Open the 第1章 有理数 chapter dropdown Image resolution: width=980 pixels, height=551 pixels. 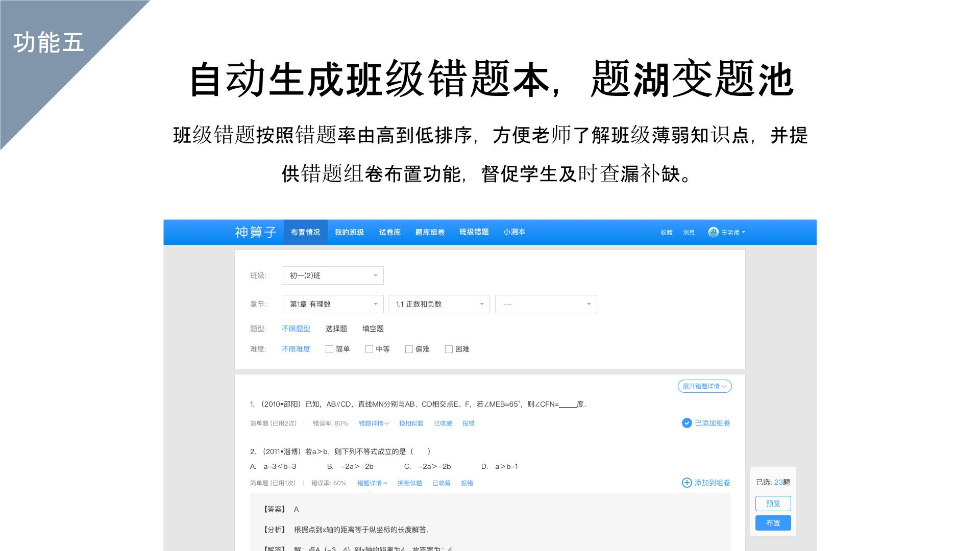coord(332,304)
